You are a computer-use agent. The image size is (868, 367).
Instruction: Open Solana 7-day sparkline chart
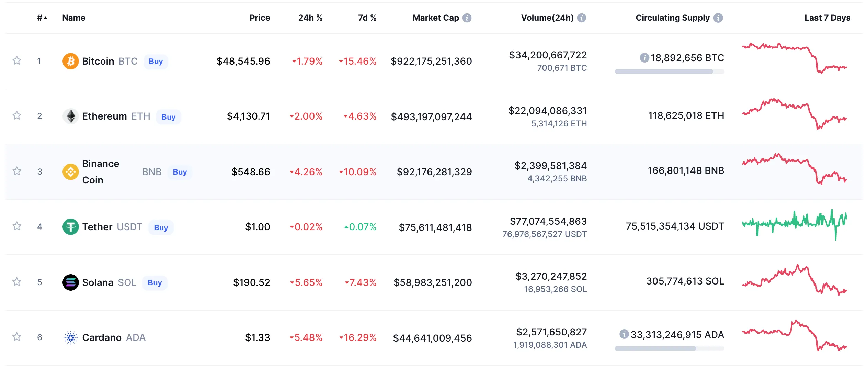(x=795, y=279)
